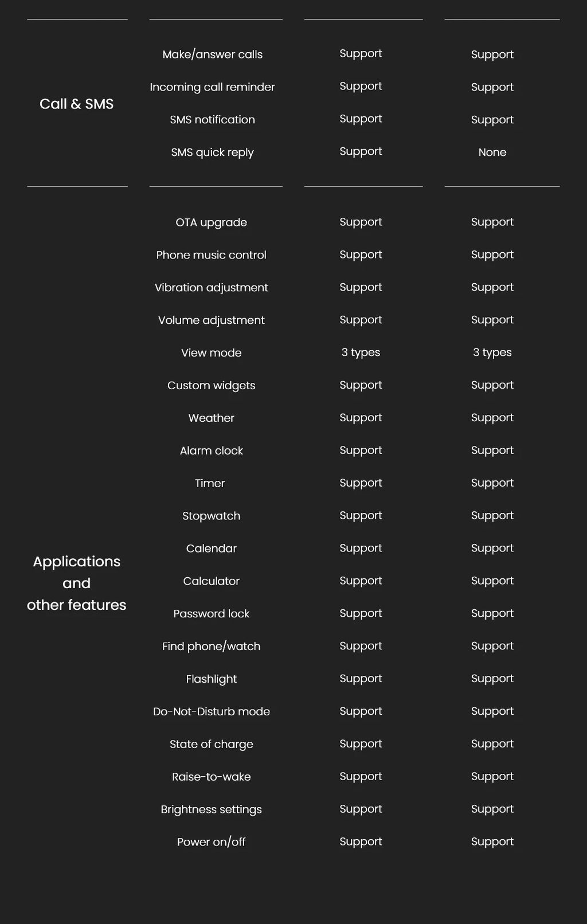The image size is (587, 924).
Task: Select the 'Calculator' row label
Action: point(211,581)
